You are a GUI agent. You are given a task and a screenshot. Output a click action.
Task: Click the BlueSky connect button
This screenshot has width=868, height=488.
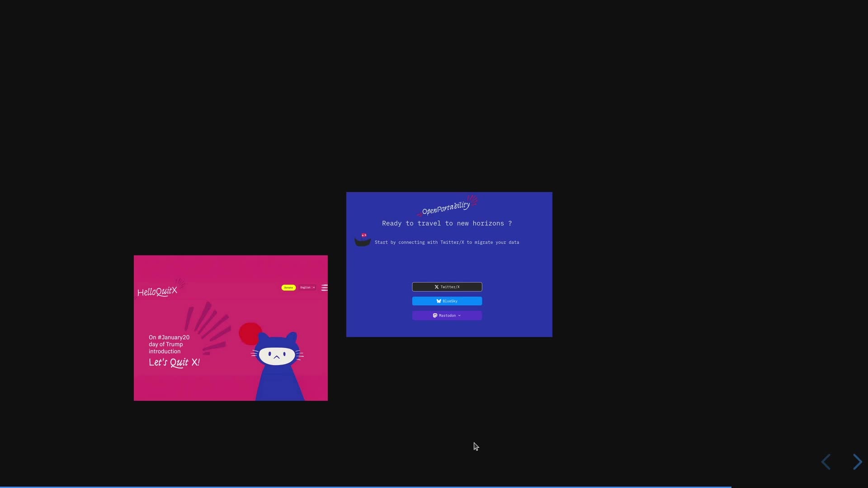tap(447, 301)
